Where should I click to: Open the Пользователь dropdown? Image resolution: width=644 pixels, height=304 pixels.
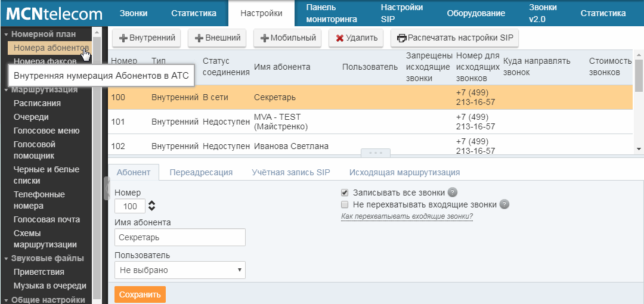coord(179,270)
